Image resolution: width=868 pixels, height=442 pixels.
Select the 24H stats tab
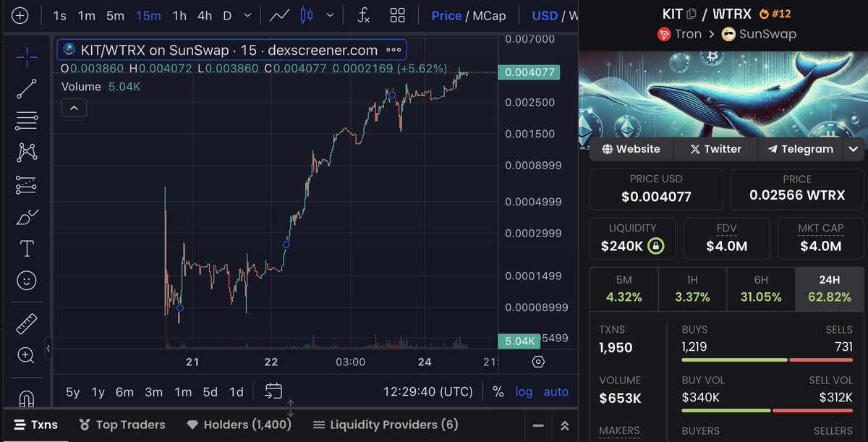pyautogui.click(x=829, y=289)
